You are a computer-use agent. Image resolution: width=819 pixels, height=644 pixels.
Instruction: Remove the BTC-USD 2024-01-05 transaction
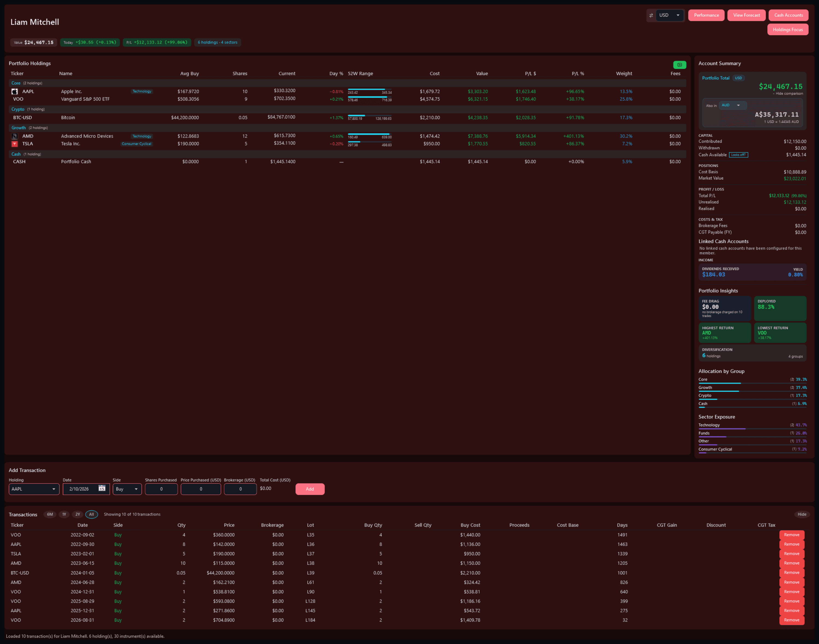tap(791, 573)
